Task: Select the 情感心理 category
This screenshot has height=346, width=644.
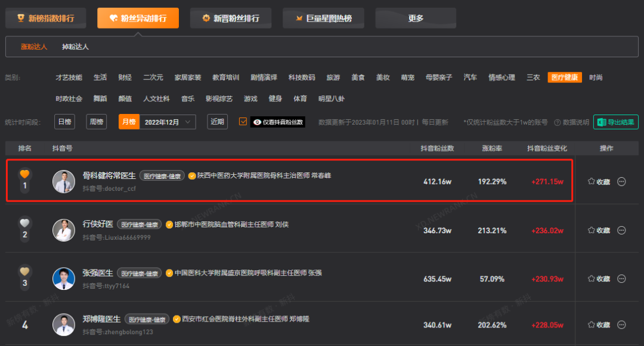Action: pyautogui.click(x=501, y=78)
